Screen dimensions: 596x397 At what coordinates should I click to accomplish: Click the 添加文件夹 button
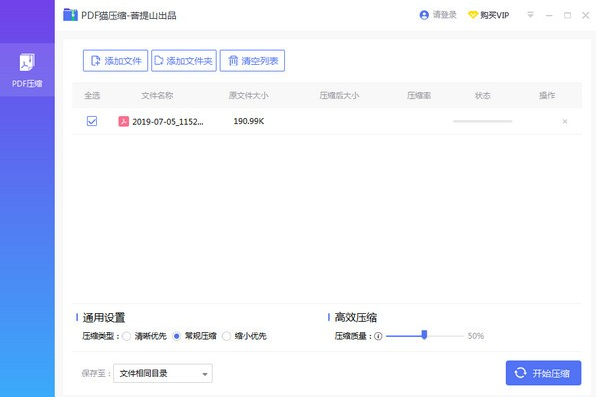(184, 60)
